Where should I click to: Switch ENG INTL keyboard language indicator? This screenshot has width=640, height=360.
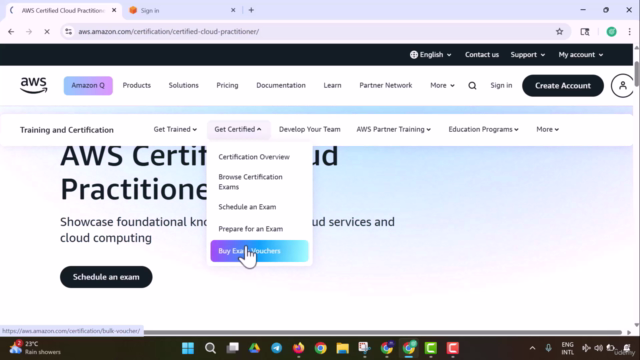567,348
